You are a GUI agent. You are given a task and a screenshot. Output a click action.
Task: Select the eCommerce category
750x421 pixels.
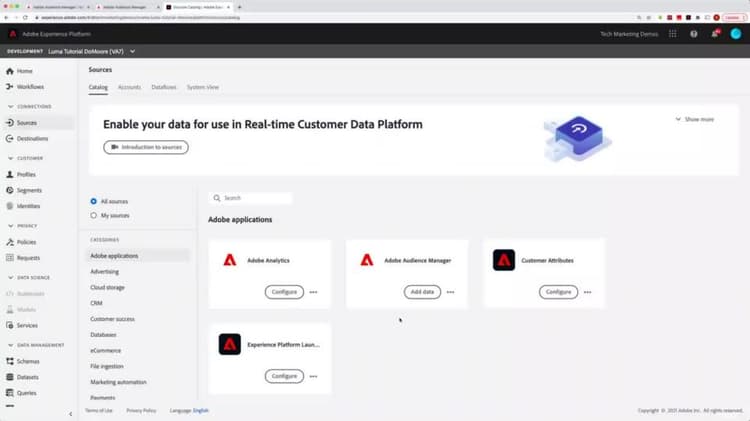106,351
